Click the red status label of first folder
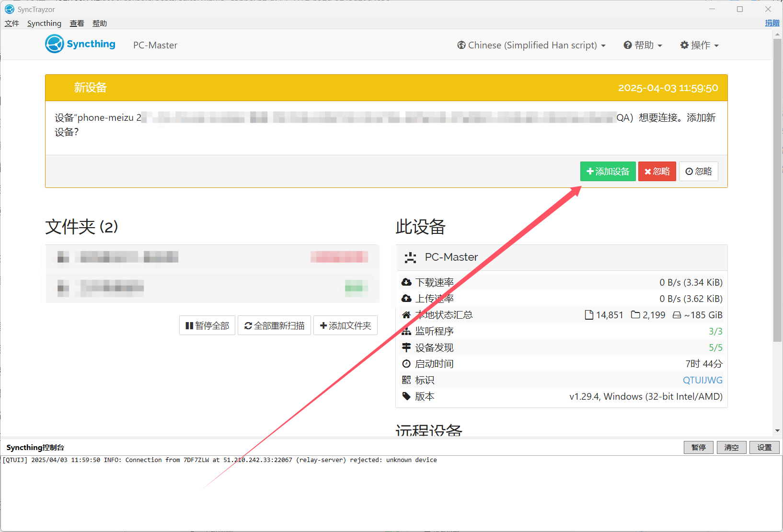This screenshot has height=532, width=783. point(339,257)
